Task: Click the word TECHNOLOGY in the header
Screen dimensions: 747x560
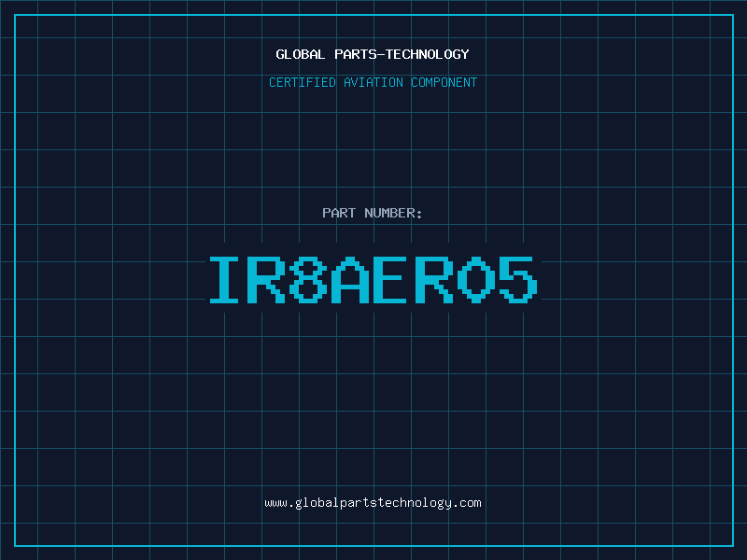Action: (428, 54)
